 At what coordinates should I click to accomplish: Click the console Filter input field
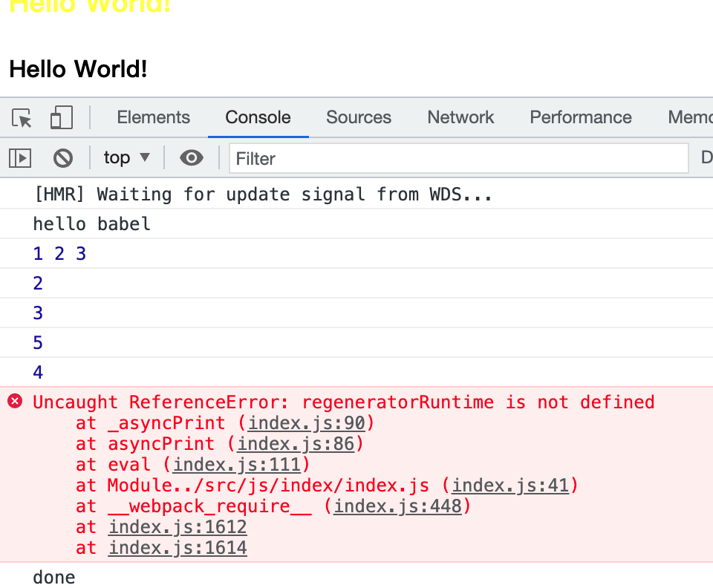click(x=459, y=158)
